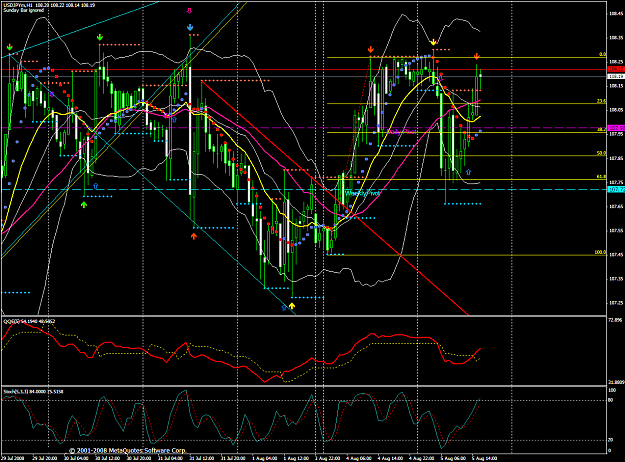Click the cyan 107.77 weekly pivot price tag
This screenshot has width=625, height=462.
[x=616, y=189]
